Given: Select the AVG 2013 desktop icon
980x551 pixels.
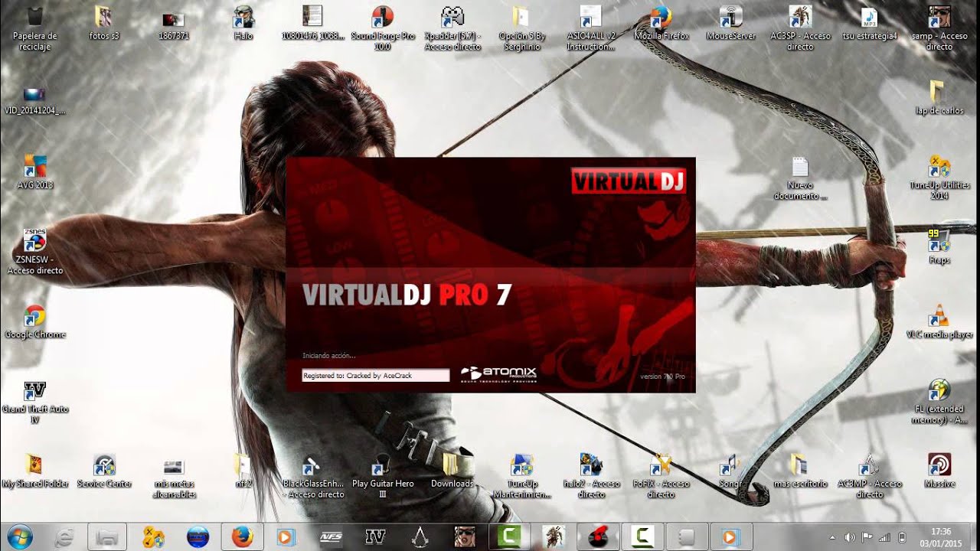Looking at the screenshot, I should point(34,171).
